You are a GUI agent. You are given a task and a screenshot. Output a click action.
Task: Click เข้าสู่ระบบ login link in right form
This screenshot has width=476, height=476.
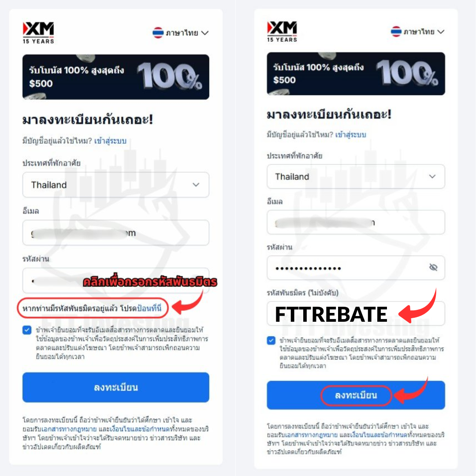[x=351, y=134]
